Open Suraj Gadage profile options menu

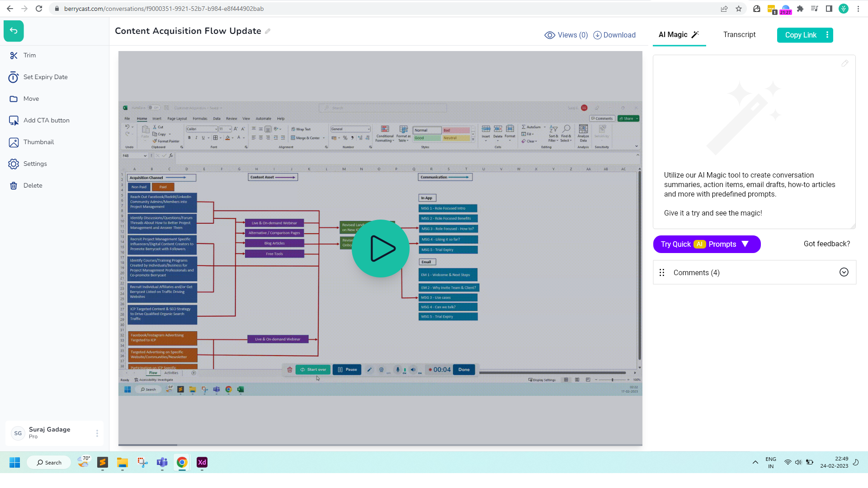pyautogui.click(x=97, y=433)
